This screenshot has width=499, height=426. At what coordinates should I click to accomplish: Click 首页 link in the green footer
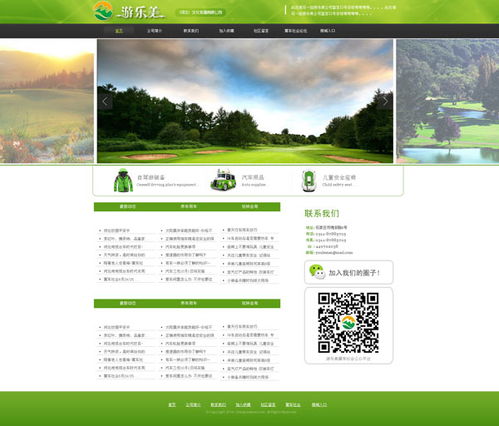click(x=172, y=405)
